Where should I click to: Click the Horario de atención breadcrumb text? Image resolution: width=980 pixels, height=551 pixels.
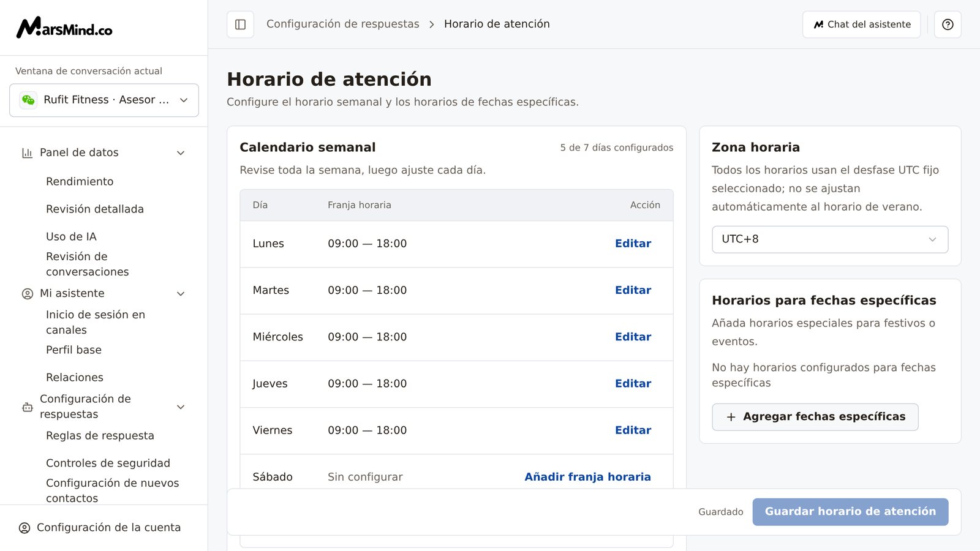[x=497, y=24]
